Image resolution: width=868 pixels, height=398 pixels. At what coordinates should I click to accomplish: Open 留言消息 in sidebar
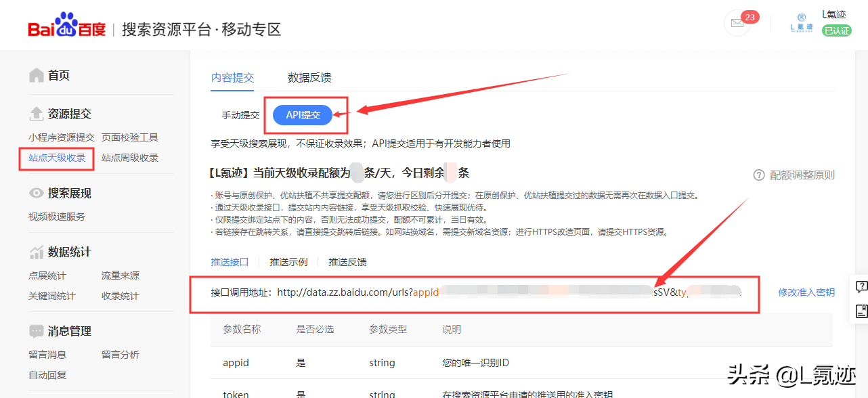click(47, 355)
